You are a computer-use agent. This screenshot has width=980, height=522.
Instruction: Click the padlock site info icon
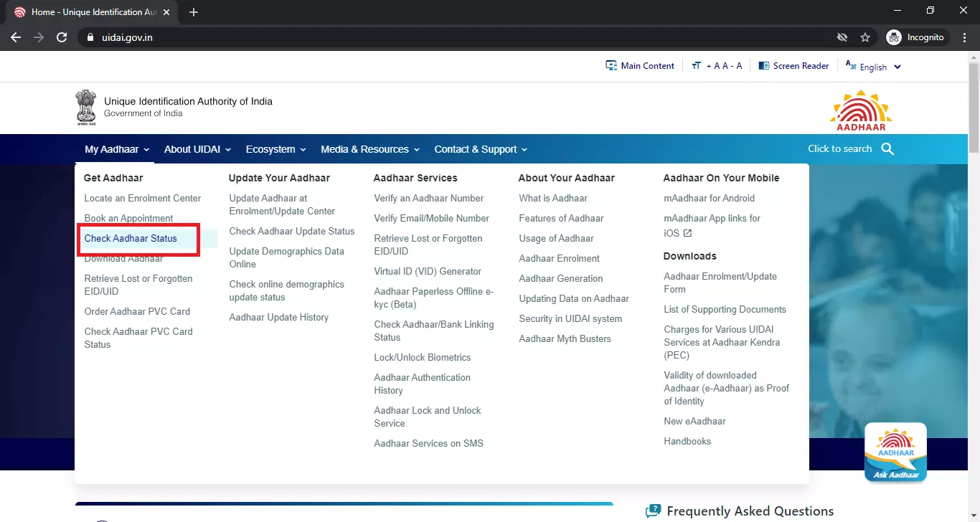[90, 37]
